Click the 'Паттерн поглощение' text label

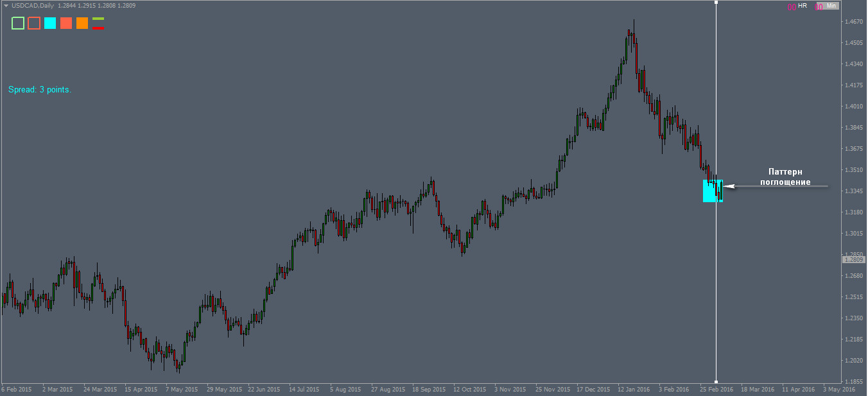785,177
